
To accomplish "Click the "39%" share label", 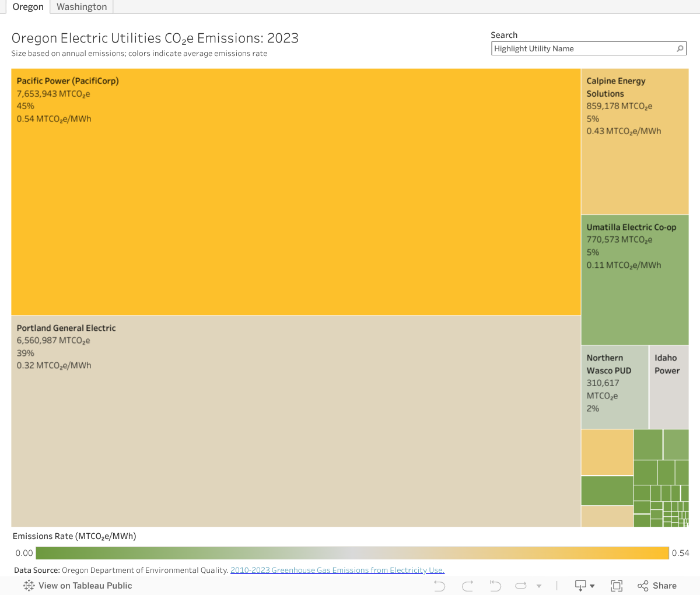I will 26,353.
